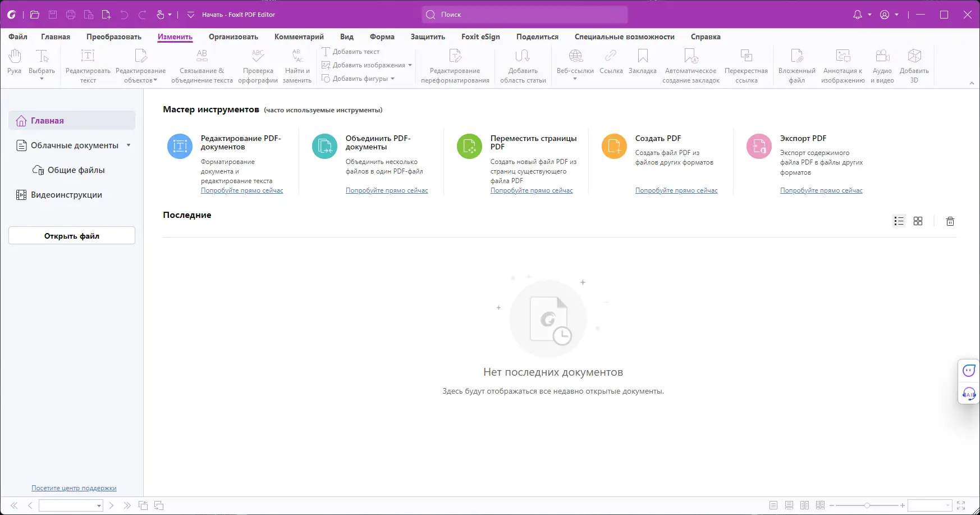This screenshot has height=515, width=980.
Task: Click the zoom slider handle
Action: [867, 505]
